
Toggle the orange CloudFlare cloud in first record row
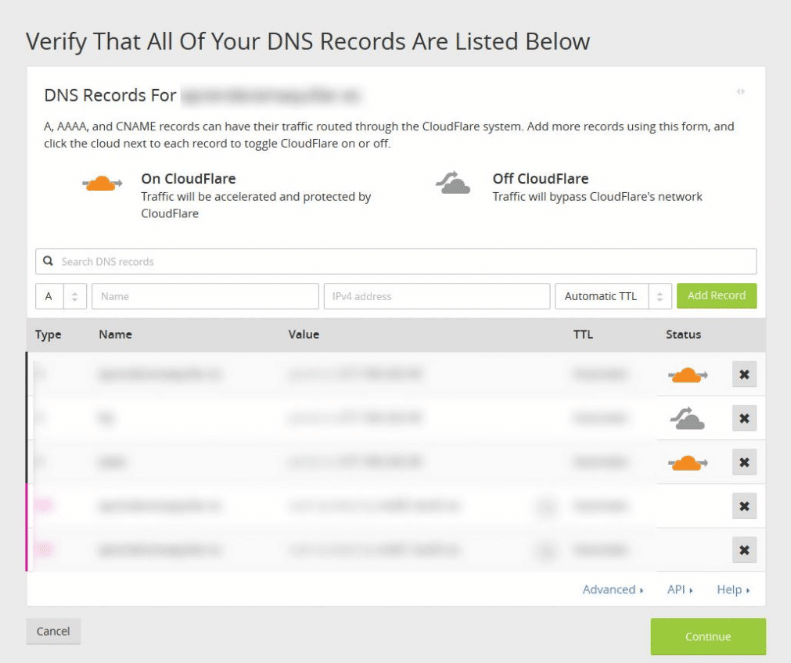click(688, 375)
